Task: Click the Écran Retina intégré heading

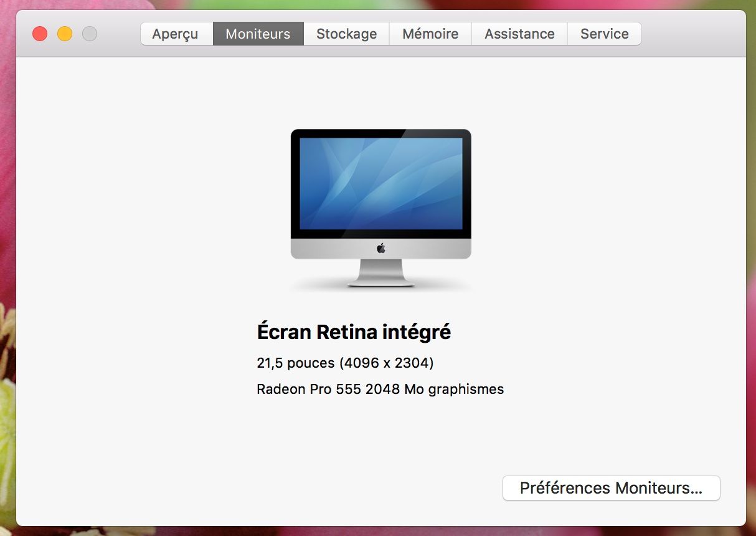Action: point(354,332)
